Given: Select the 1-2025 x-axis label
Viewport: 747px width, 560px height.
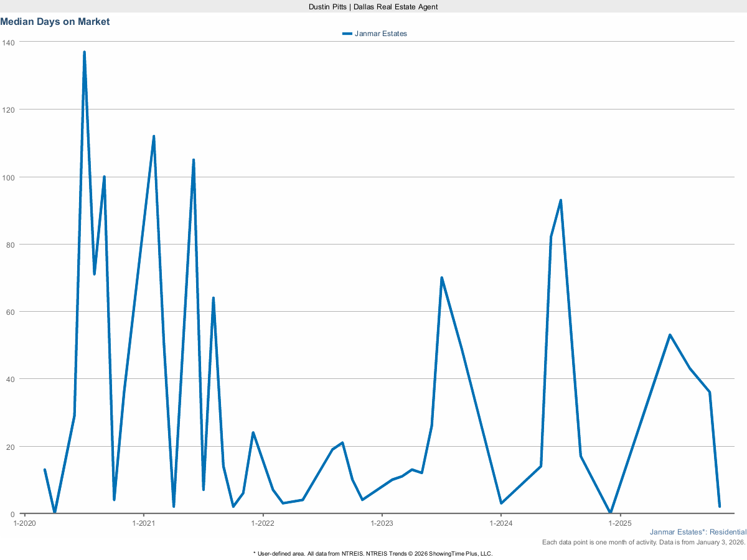Looking at the screenshot, I should [621, 524].
